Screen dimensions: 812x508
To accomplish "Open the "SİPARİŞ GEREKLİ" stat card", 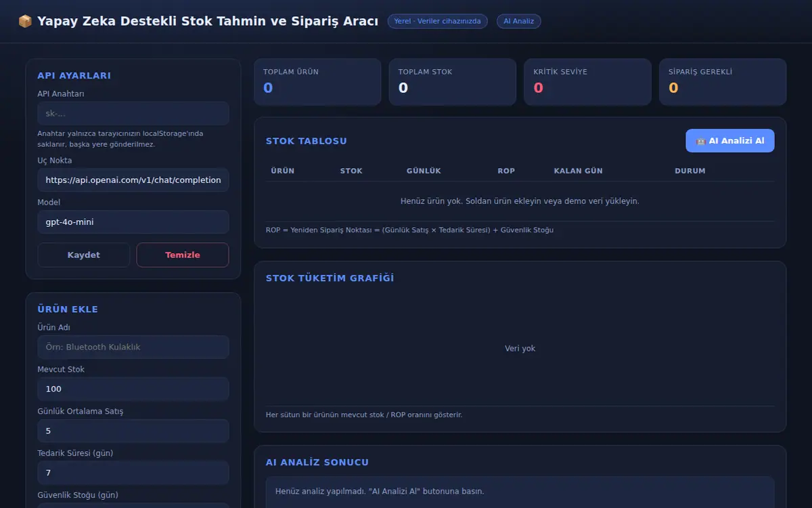I will [723, 82].
